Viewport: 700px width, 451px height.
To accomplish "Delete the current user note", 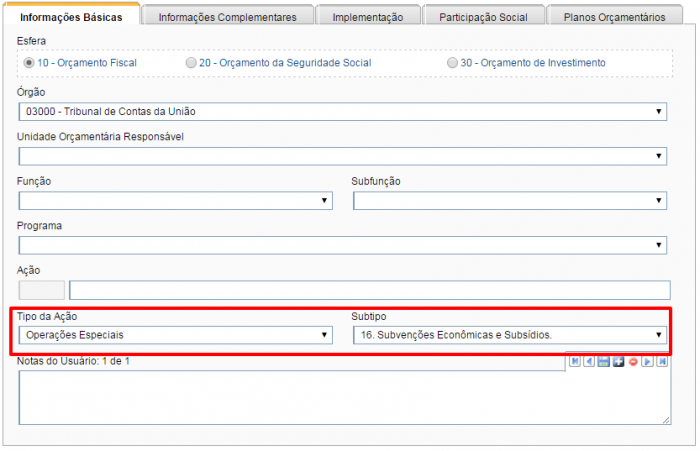I will coord(633,361).
